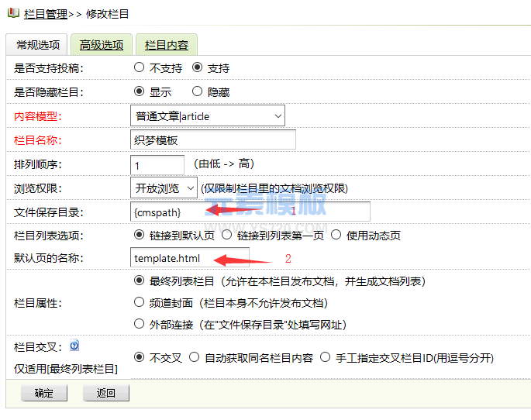Click the 返回 button

click(106, 393)
